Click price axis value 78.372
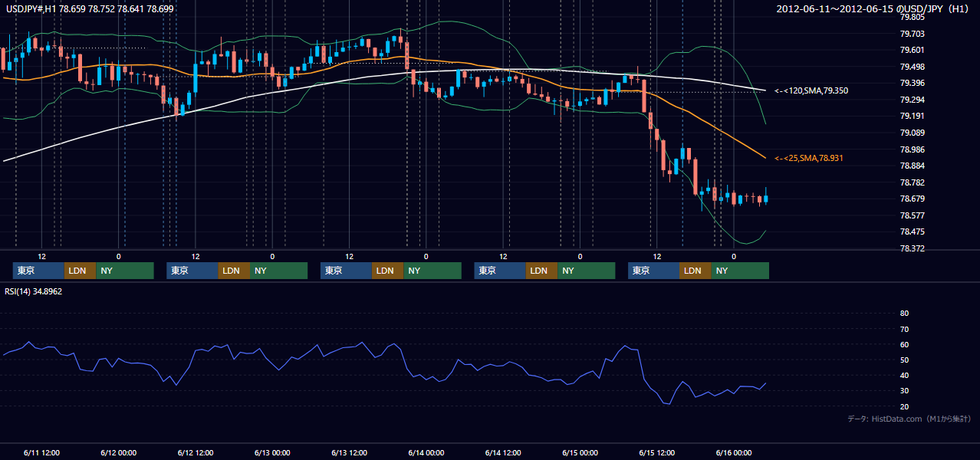The height and width of the screenshot is (460, 980). point(913,248)
